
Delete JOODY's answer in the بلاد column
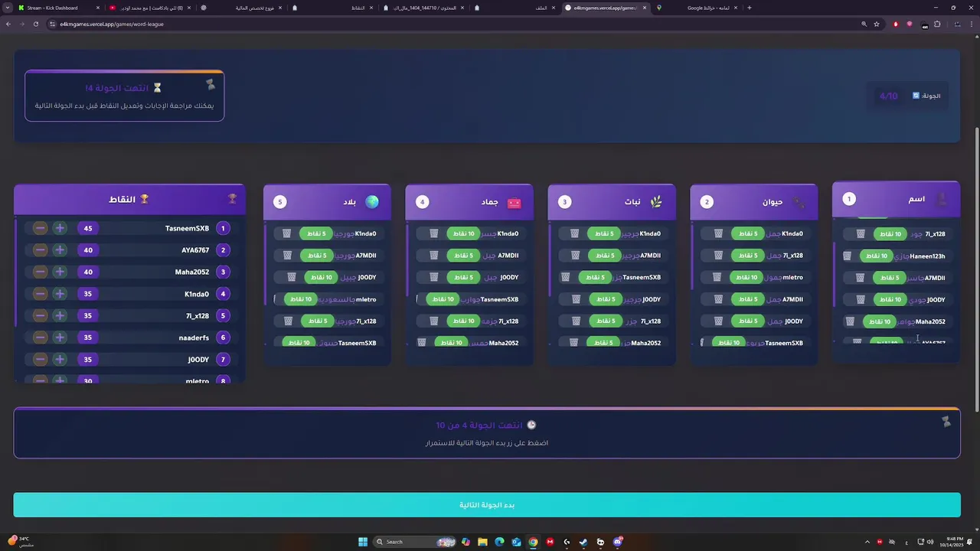tap(292, 277)
